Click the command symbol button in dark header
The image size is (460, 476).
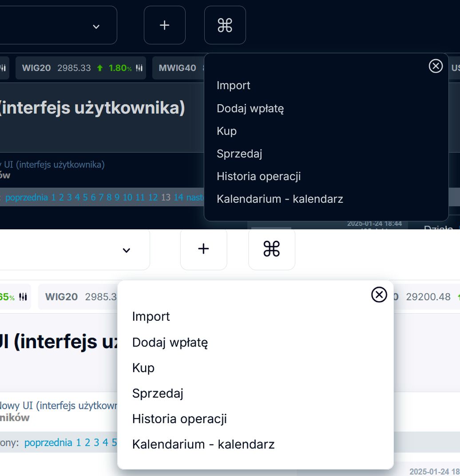click(x=225, y=25)
